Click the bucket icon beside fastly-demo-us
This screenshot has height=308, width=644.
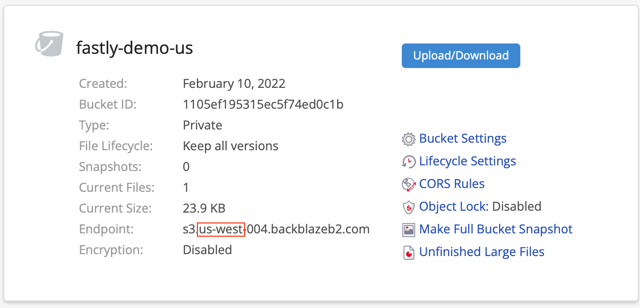[x=49, y=43]
